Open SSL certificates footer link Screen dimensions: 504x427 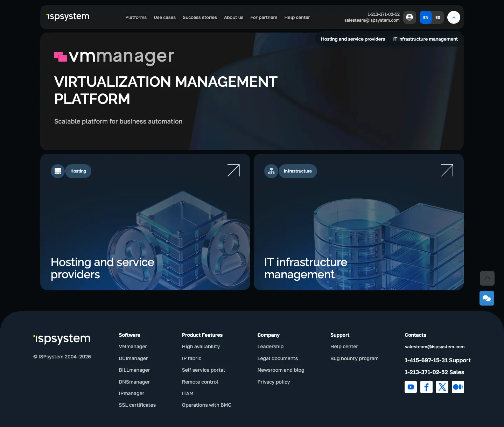(137, 405)
